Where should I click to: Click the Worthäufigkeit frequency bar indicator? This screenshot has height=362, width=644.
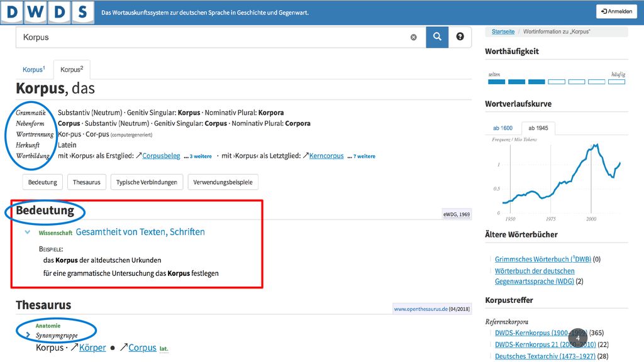pos(557,82)
